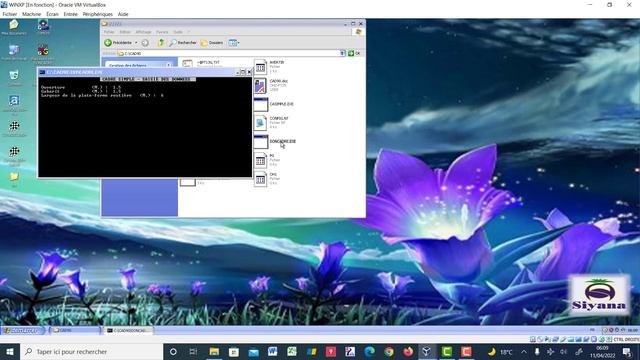640x360 pixels.
Task: Open the weather 18°C widget
Action: pos(500,351)
